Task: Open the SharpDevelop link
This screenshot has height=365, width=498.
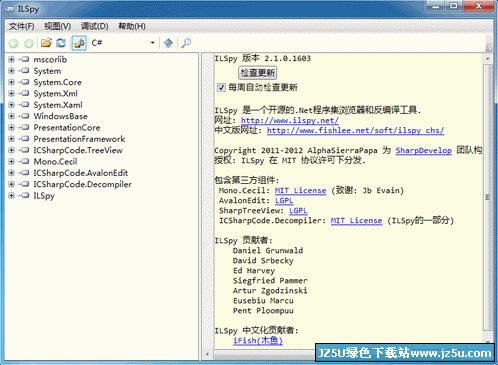Action: pyautogui.click(x=423, y=150)
